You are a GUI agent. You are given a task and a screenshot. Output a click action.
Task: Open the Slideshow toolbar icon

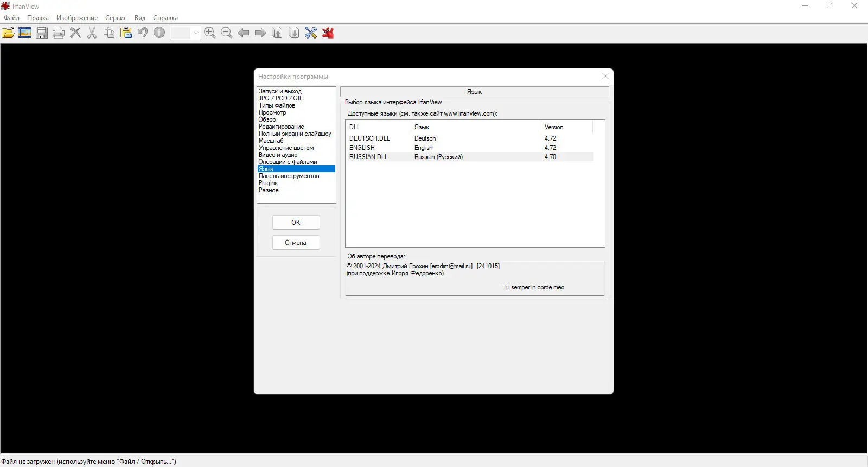[25, 33]
